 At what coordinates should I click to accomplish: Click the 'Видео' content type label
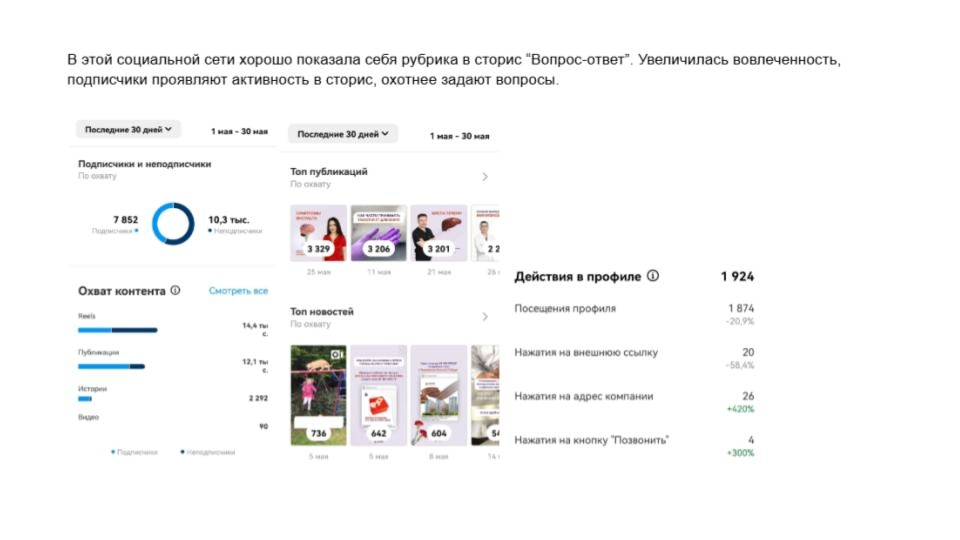(x=88, y=417)
